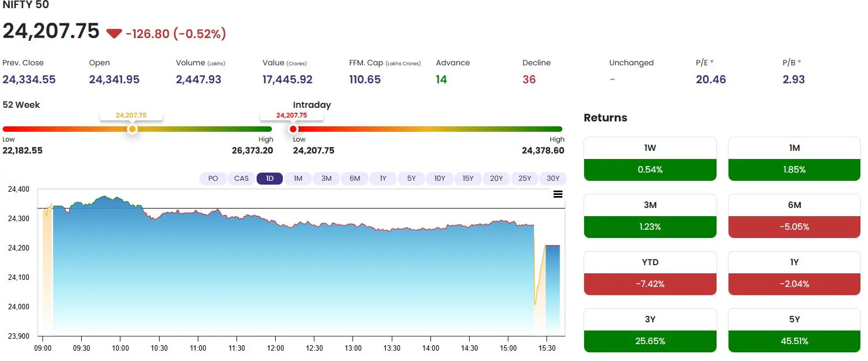Switch chart to 6M range
The image size is (868, 361).
355,179
